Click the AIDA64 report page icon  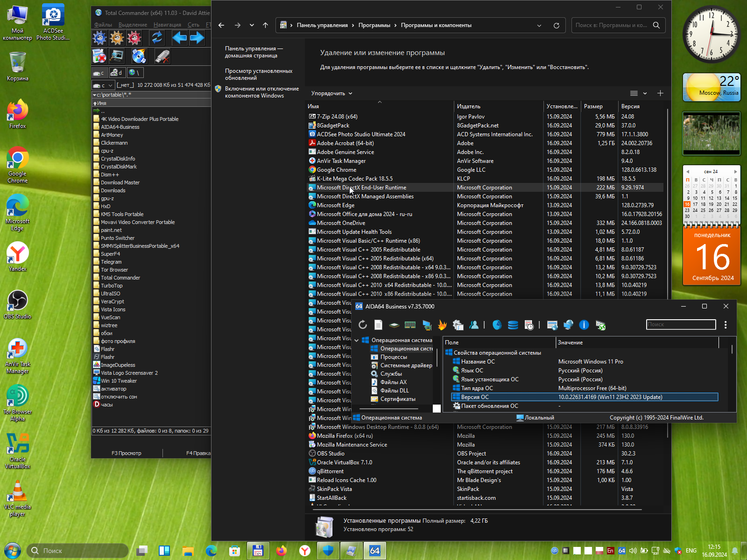(379, 325)
